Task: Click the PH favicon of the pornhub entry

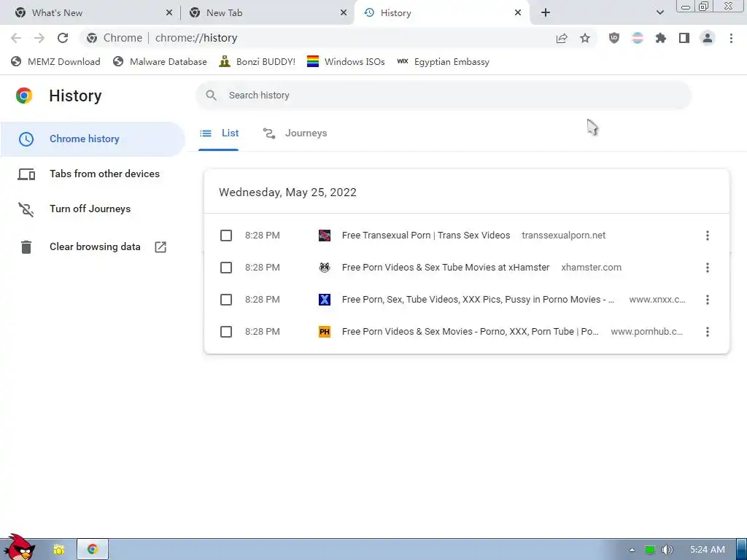Action: coord(325,332)
